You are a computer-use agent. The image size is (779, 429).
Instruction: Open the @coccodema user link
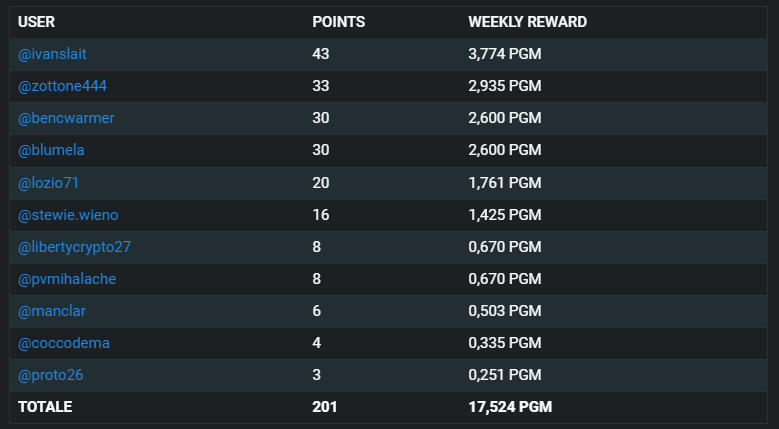click(x=64, y=343)
